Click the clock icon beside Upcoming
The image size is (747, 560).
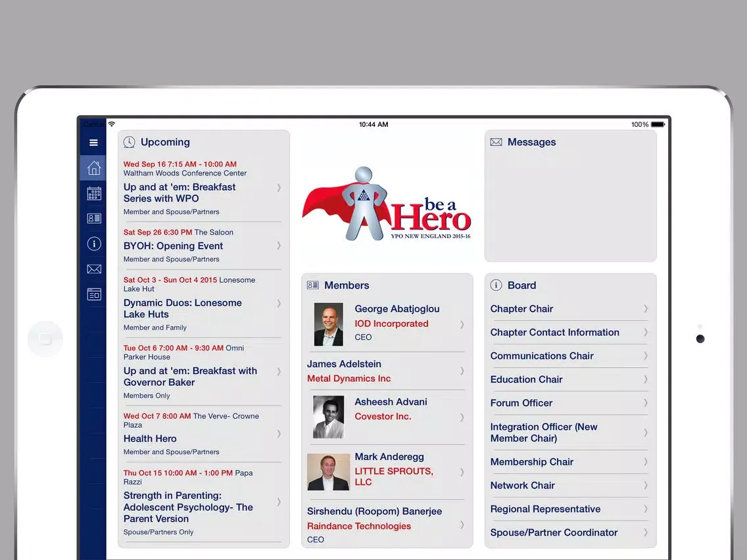129,142
